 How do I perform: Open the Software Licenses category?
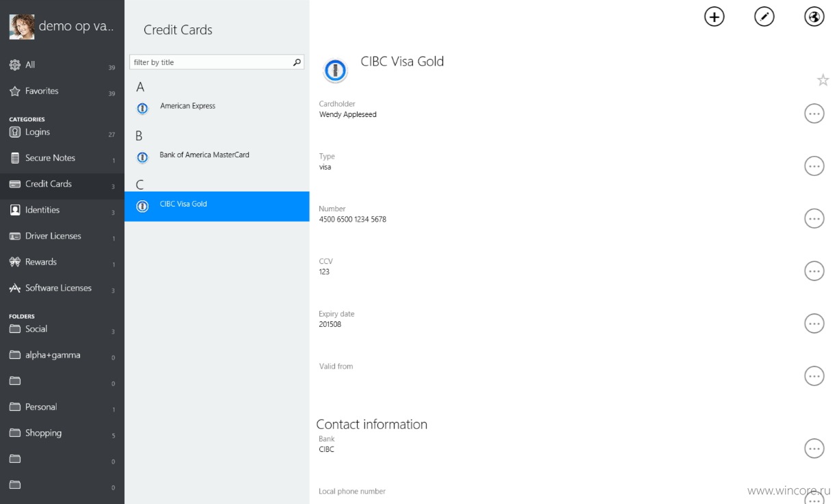tap(62, 288)
